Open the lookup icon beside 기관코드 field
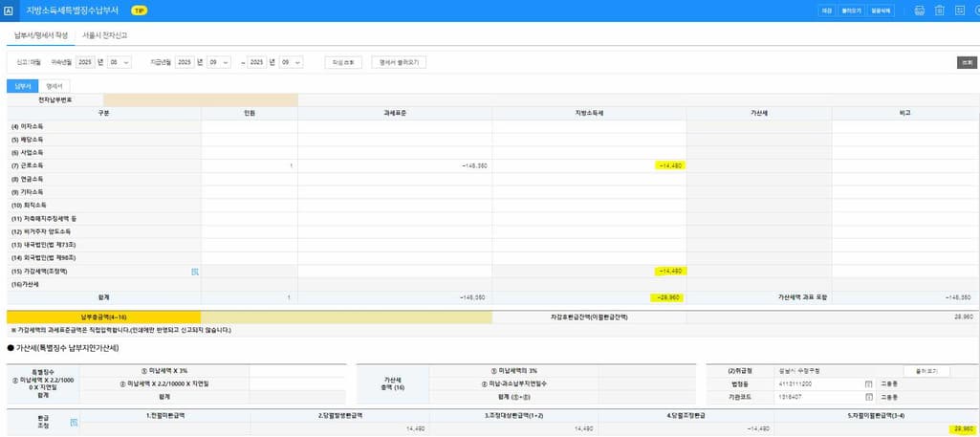 click(x=868, y=396)
